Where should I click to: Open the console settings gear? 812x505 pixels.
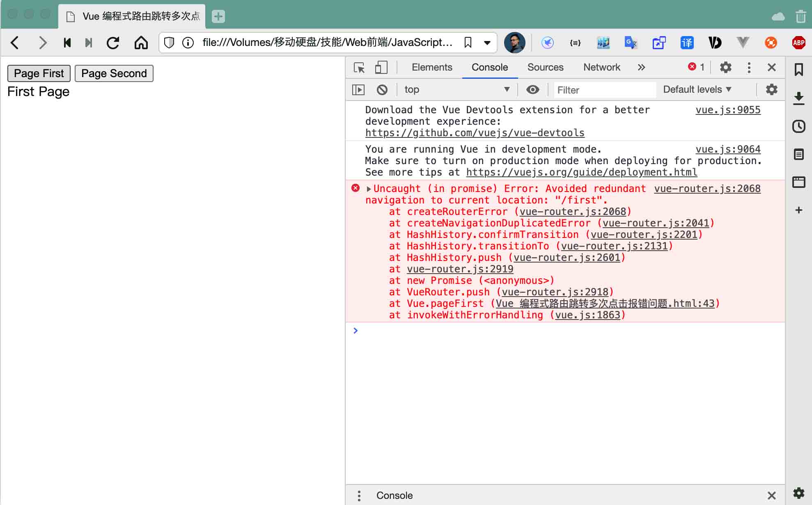pos(772,89)
